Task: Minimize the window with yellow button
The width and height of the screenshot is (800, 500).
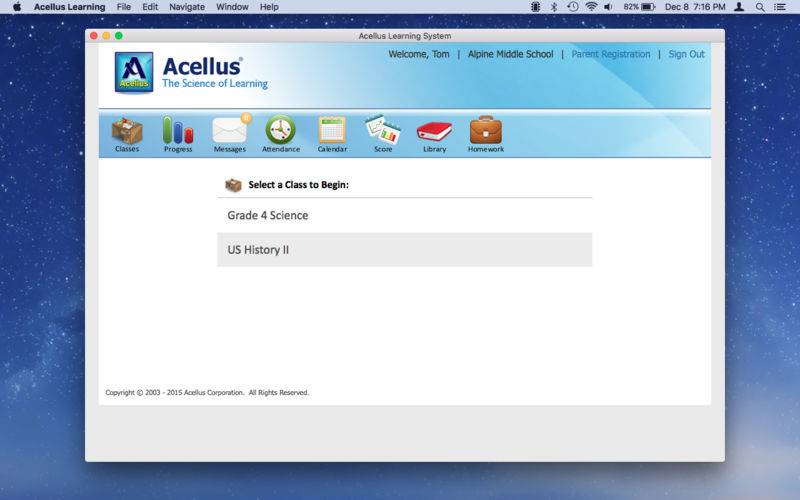Action: pyautogui.click(x=106, y=36)
